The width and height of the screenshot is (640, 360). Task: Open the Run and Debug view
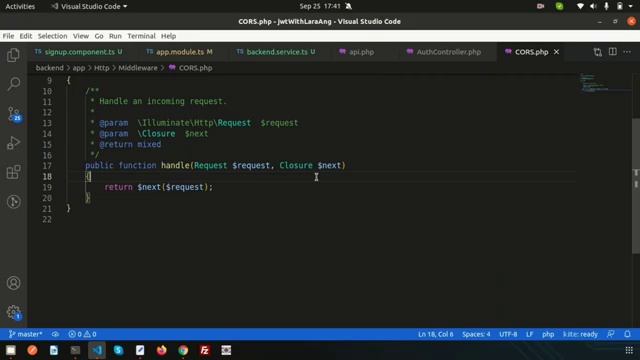[13, 143]
